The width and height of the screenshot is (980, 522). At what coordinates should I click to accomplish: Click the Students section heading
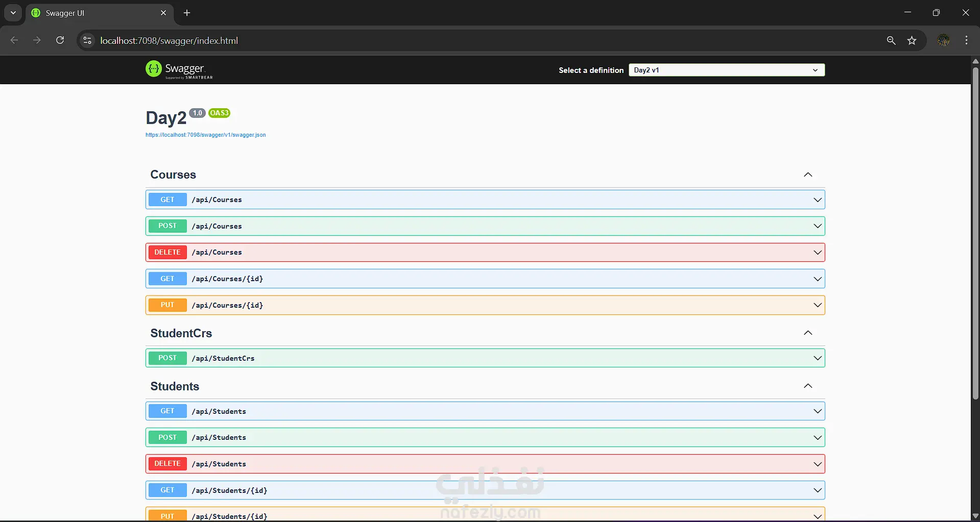(x=175, y=386)
